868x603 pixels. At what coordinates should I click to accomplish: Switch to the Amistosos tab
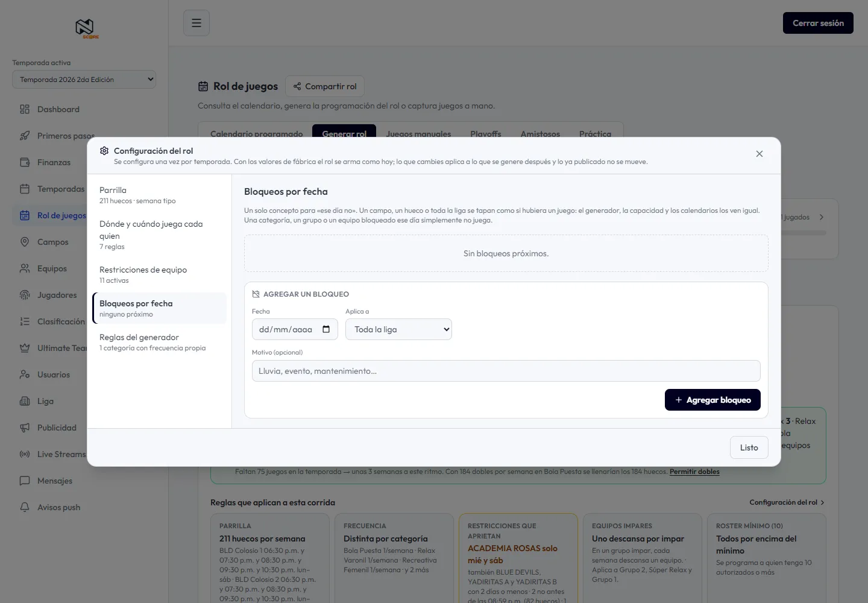click(540, 133)
